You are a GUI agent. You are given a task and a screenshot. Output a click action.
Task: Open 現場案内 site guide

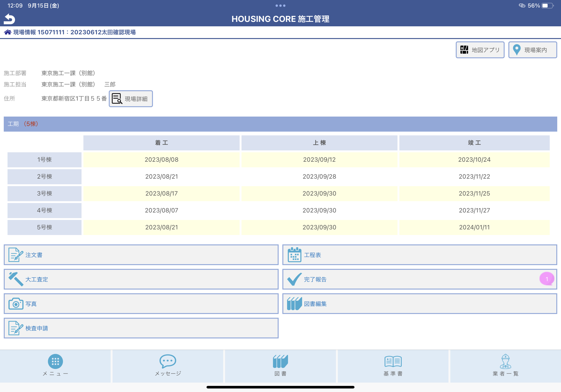point(533,50)
